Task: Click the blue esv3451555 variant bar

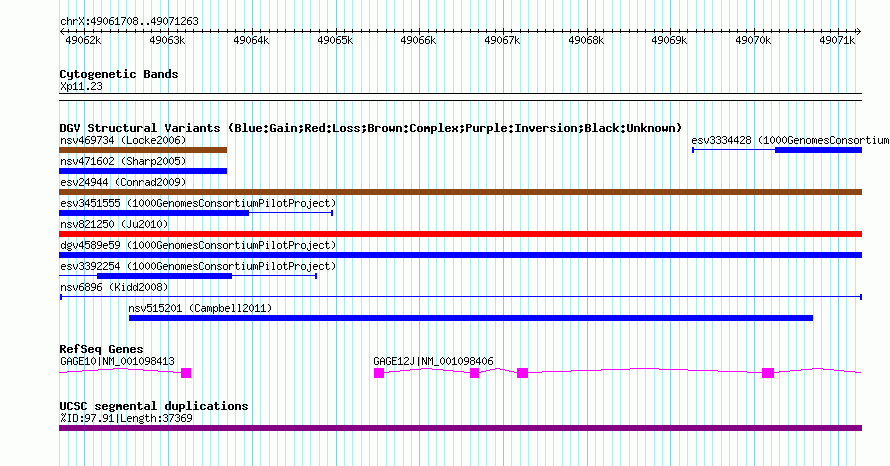Action: click(154, 213)
